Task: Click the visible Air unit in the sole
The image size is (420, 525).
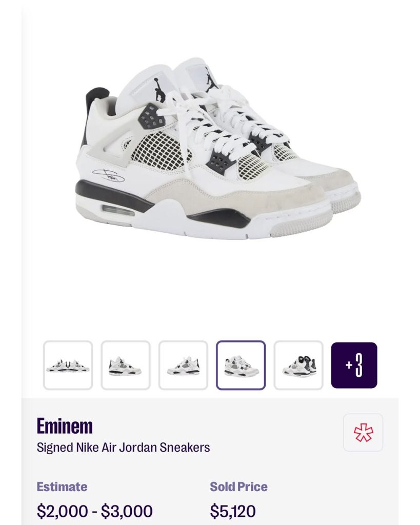Action: coord(118,211)
